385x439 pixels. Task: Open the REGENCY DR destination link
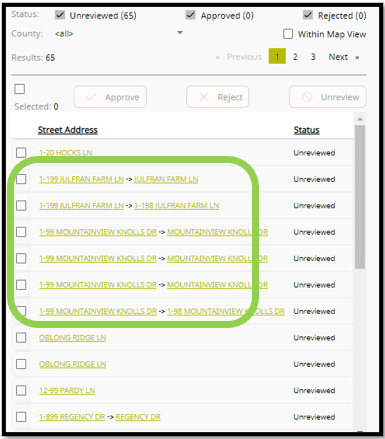(x=138, y=417)
